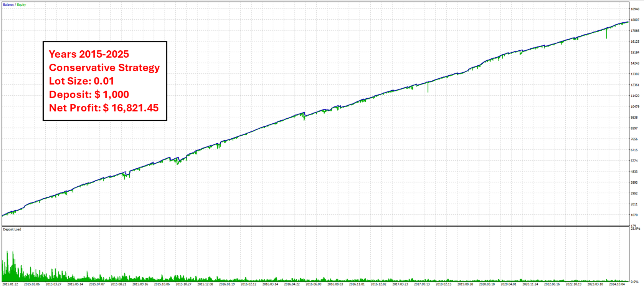Click the 11420 balance axis value
The height and width of the screenshot is (287, 644).
click(x=635, y=96)
